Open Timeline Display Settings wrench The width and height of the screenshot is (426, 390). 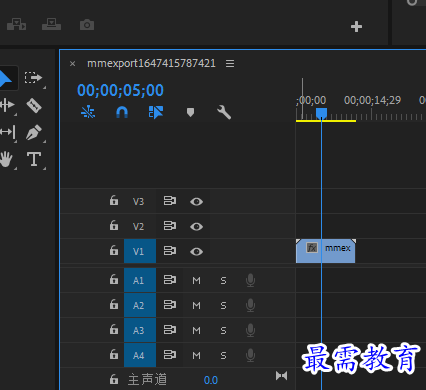[224, 112]
